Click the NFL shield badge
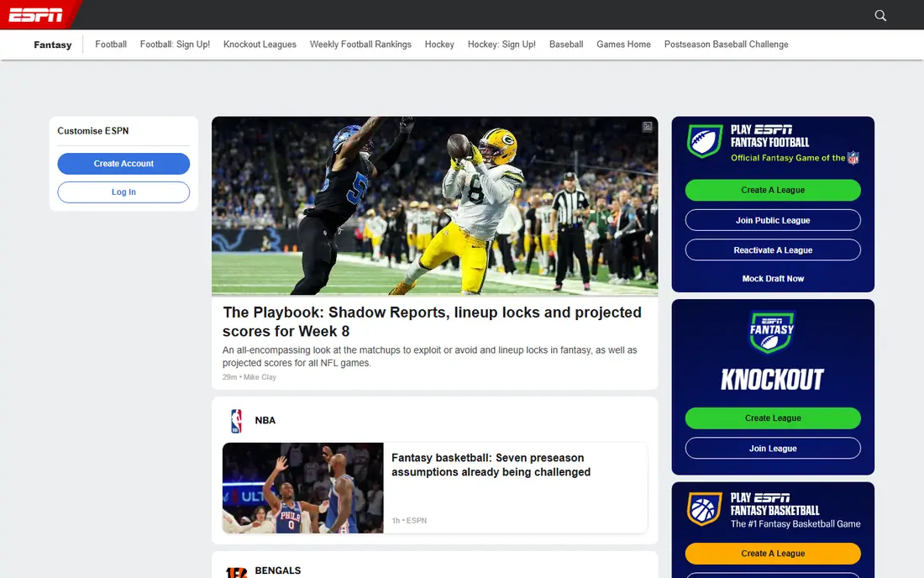Viewport: 924px width, 578px height. [853, 158]
